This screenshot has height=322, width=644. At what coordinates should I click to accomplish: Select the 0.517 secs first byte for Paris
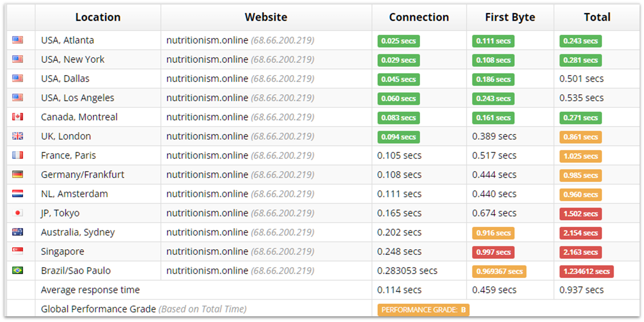(x=494, y=156)
